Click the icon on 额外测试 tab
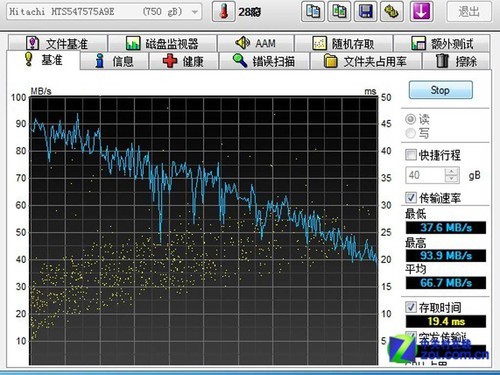This screenshot has width=500, height=375. 418,43
